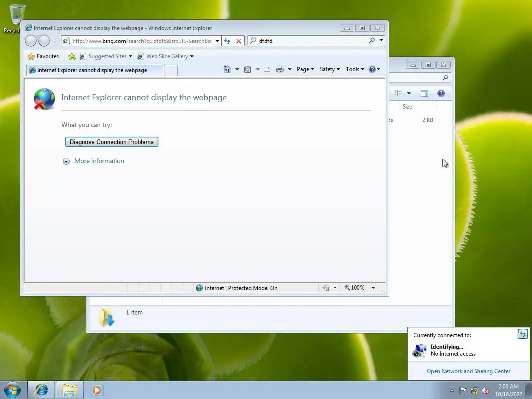Image resolution: width=532 pixels, height=399 pixels.
Task: Open the Safety menu
Action: [x=330, y=69]
